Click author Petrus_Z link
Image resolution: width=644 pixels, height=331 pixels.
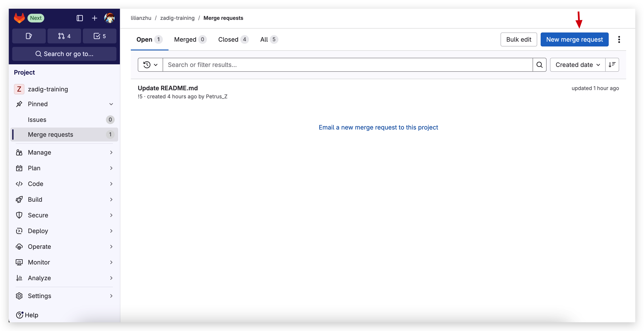pyautogui.click(x=216, y=97)
